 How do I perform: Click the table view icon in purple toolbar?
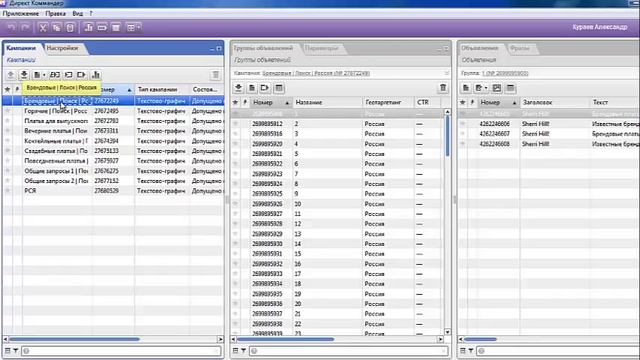coord(116,28)
